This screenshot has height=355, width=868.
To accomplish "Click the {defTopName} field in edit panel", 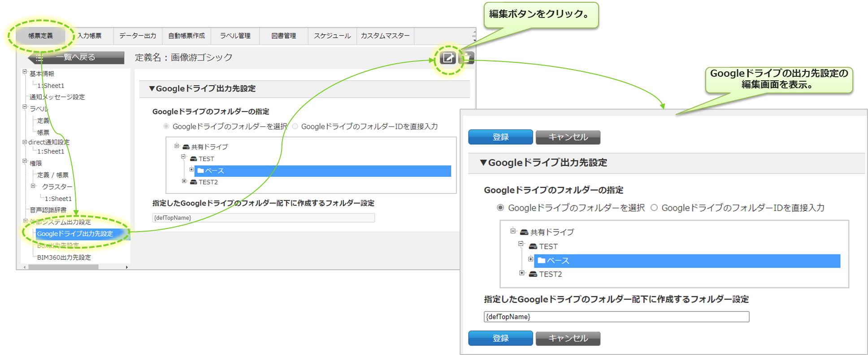I will click(x=616, y=317).
